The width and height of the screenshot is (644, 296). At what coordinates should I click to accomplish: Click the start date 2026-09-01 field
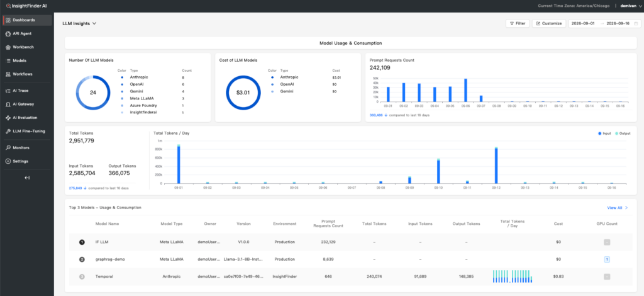click(582, 23)
